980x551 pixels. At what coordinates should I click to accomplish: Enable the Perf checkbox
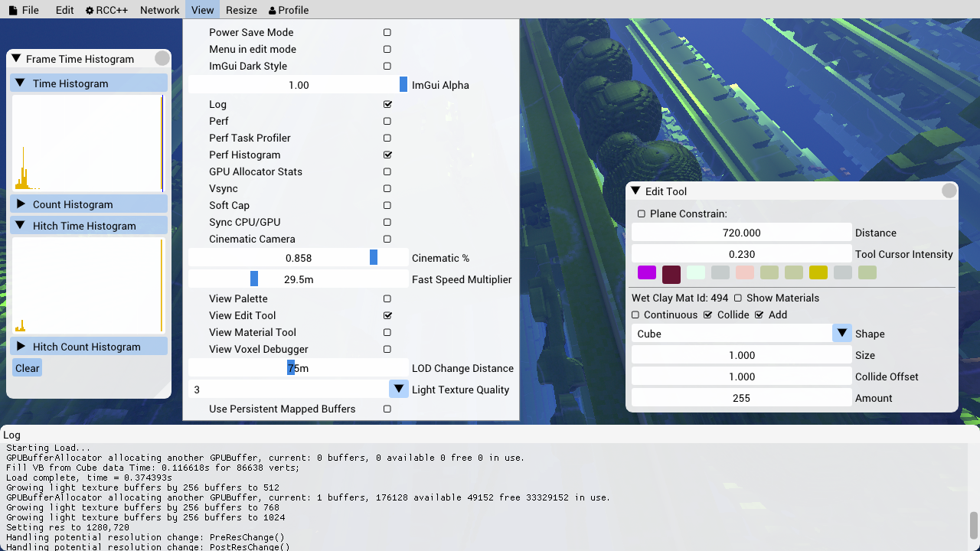[x=387, y=121]
